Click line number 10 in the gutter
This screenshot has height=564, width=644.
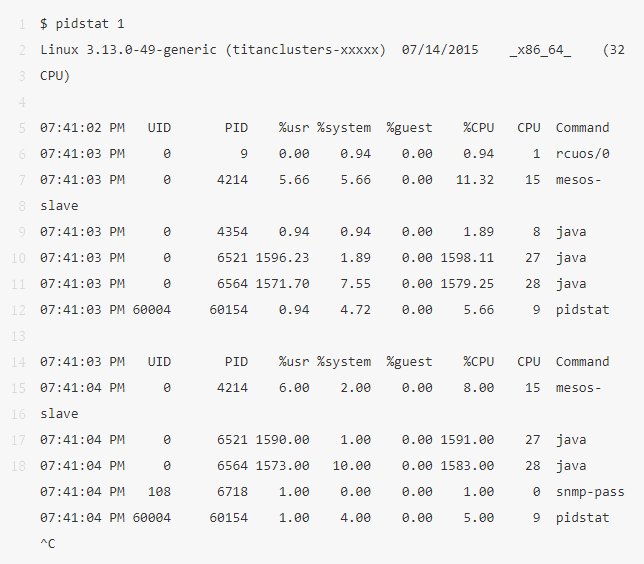[x=20, y=257]
